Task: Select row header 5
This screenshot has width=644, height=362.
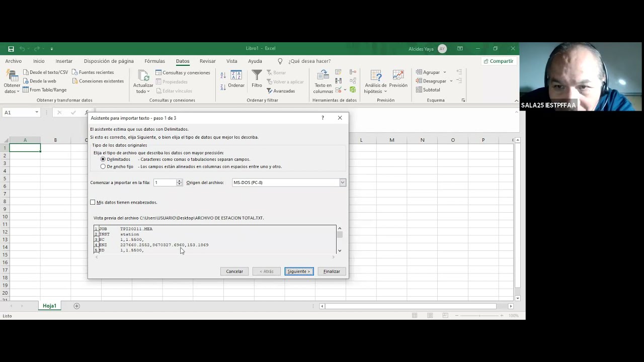Action: [x=6, y=178]
